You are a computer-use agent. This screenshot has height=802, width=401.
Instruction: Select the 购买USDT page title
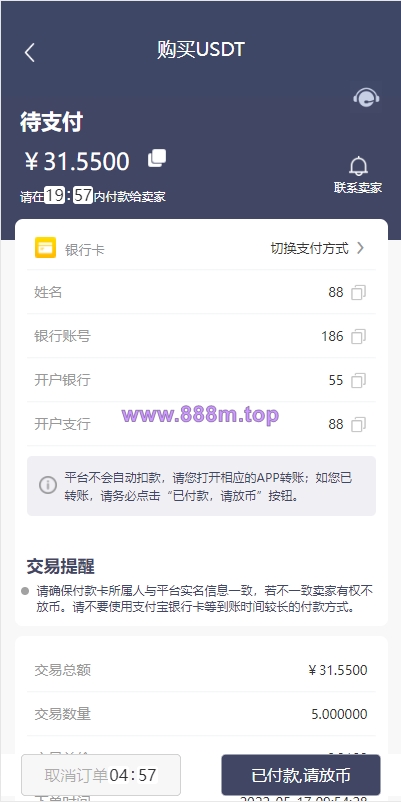(x=201, y=50)
